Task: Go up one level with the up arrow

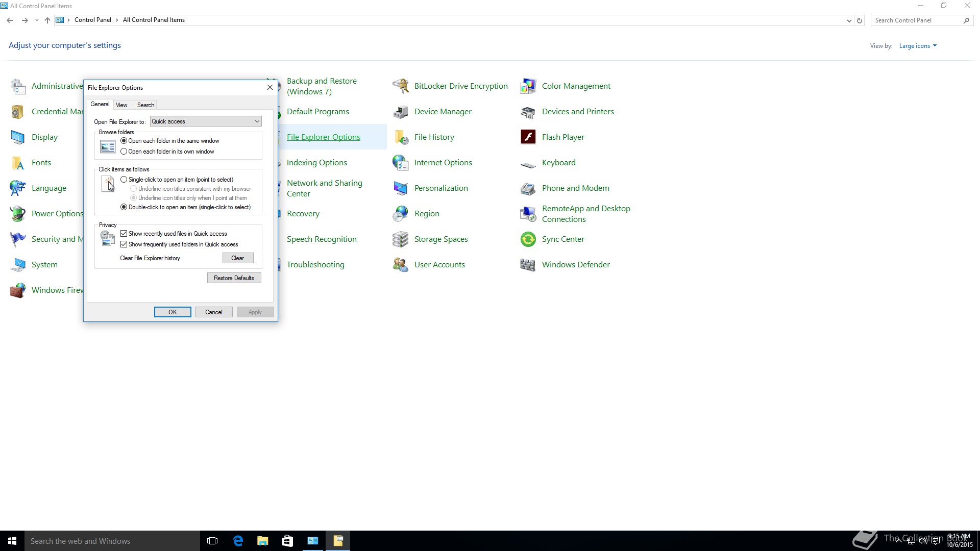Action: (47, 20)
